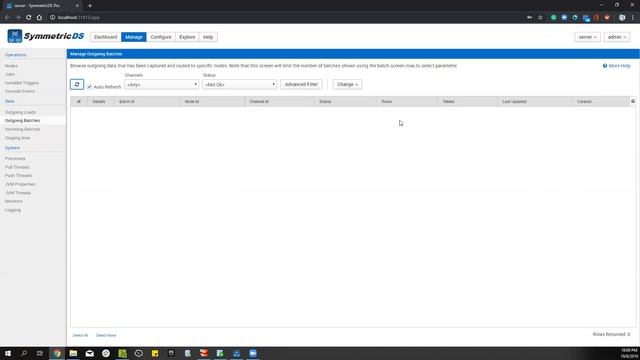Open the Change dropdown button
This screenshot has height=360, width=640.
coord(347,84)
